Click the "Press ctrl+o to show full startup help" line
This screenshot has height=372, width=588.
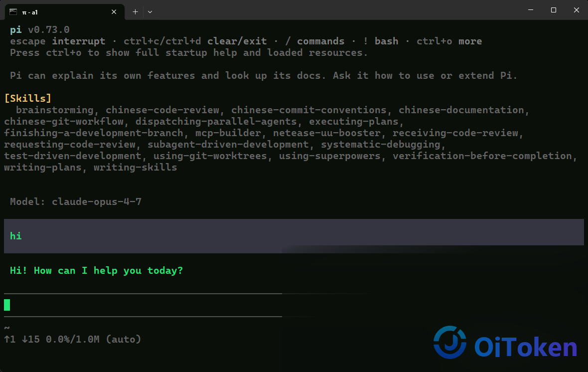click(189, 52)
